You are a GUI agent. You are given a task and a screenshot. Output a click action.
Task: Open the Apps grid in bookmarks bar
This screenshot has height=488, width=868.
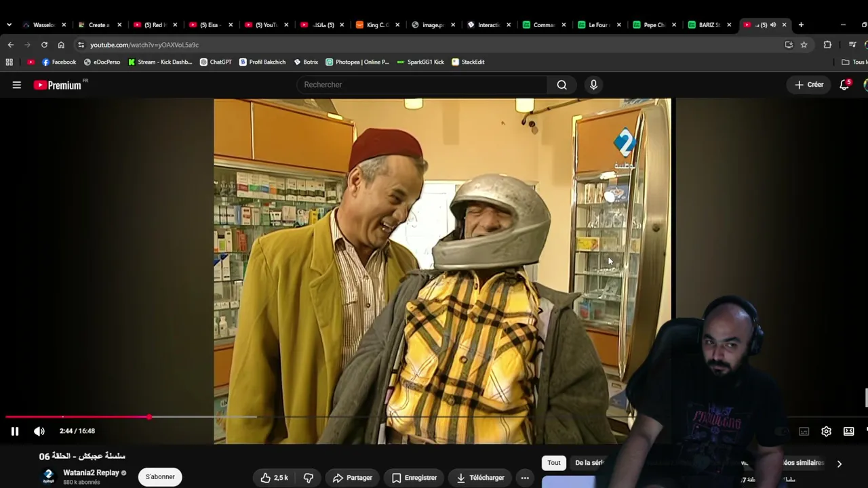(9, 62)
